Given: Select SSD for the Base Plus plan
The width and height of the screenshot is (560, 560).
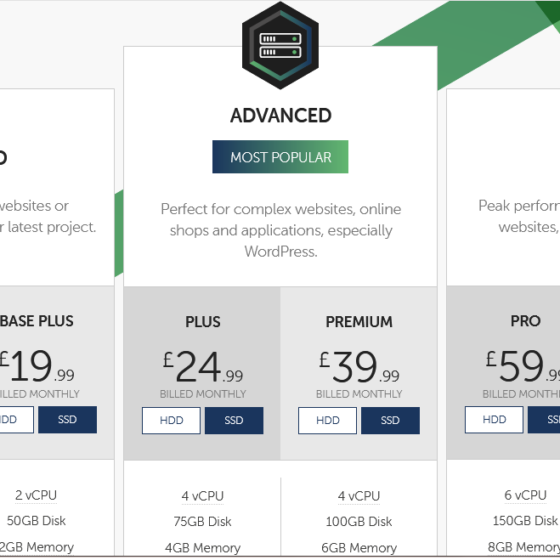Looking at the screenshot, I should (x=68, y=420).
